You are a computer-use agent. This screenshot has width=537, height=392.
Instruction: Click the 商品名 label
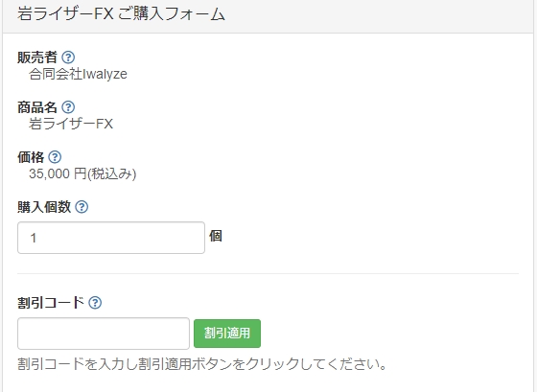point(37,107)
